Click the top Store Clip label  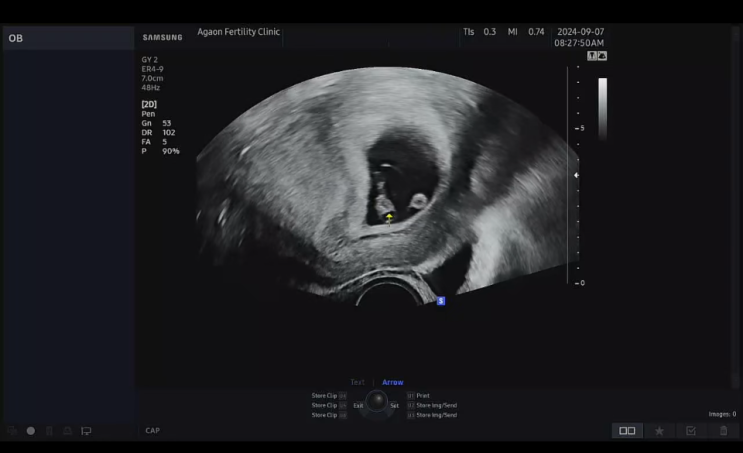click(324, 396)
